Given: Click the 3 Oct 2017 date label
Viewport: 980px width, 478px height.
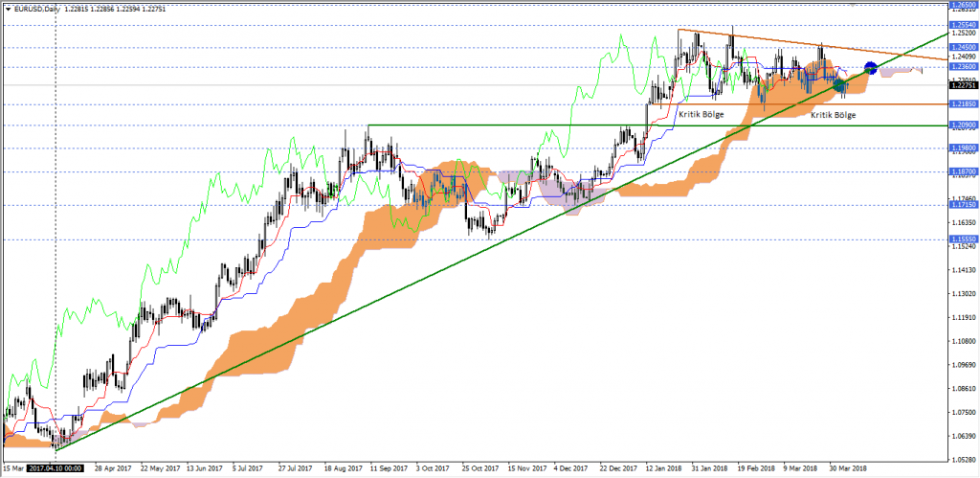Looking at the screenshot, I should (433, 468).
